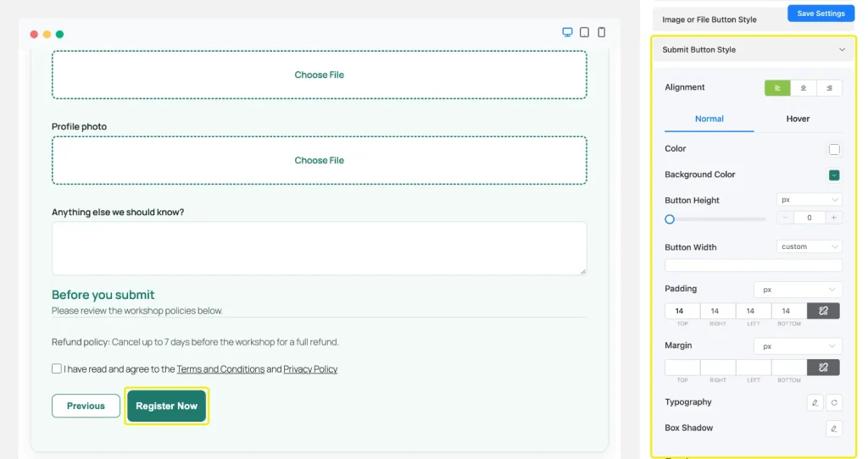Open Terms and Conditions link
This screenshot has height=459, width=868.
[220, 369]
